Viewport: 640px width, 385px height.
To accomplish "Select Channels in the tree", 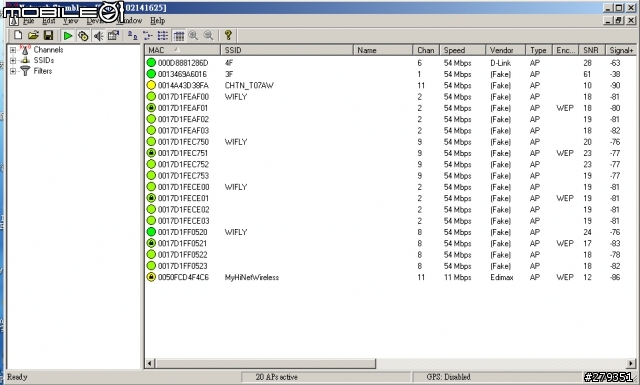I will click(48, 50).
